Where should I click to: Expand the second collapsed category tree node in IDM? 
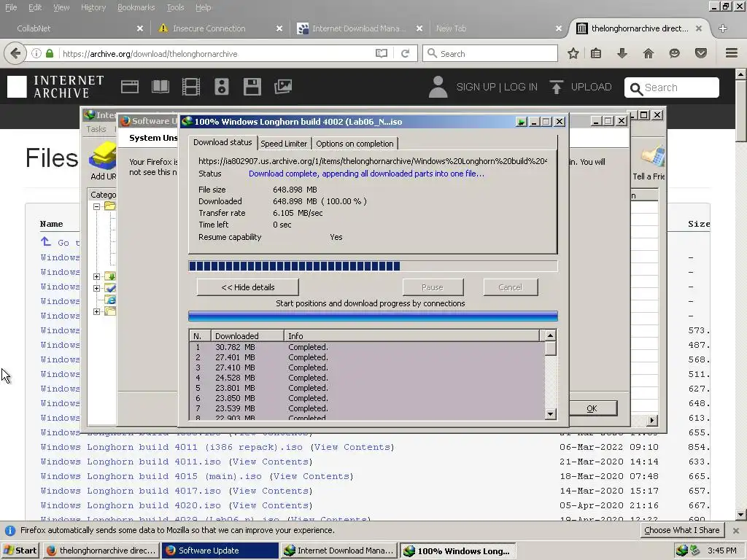(97, 288)
